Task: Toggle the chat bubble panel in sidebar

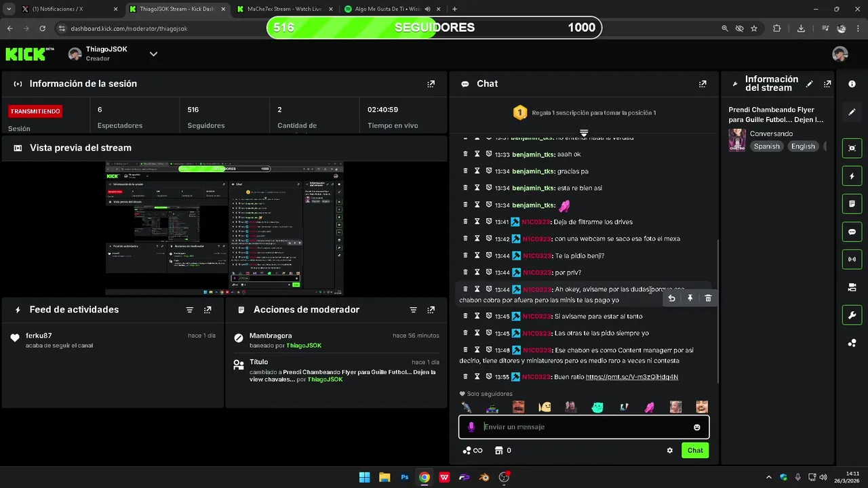Action: (x=852, y=232)
